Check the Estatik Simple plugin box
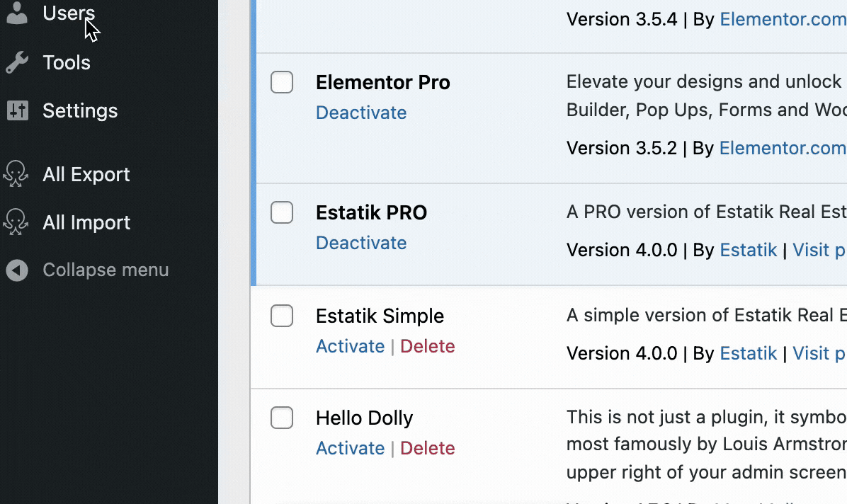 (x=282, y=316)
